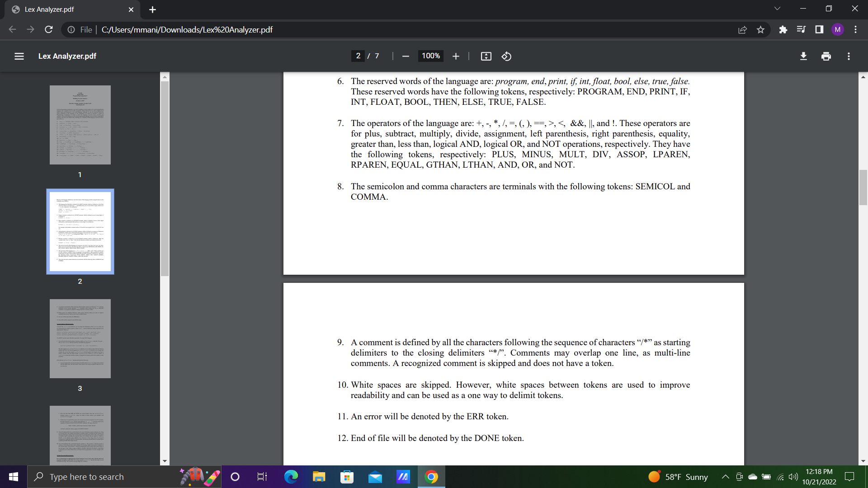This screenshot has height=488, width=868.
Task: Download the PDF file
Action: [803, 56]
